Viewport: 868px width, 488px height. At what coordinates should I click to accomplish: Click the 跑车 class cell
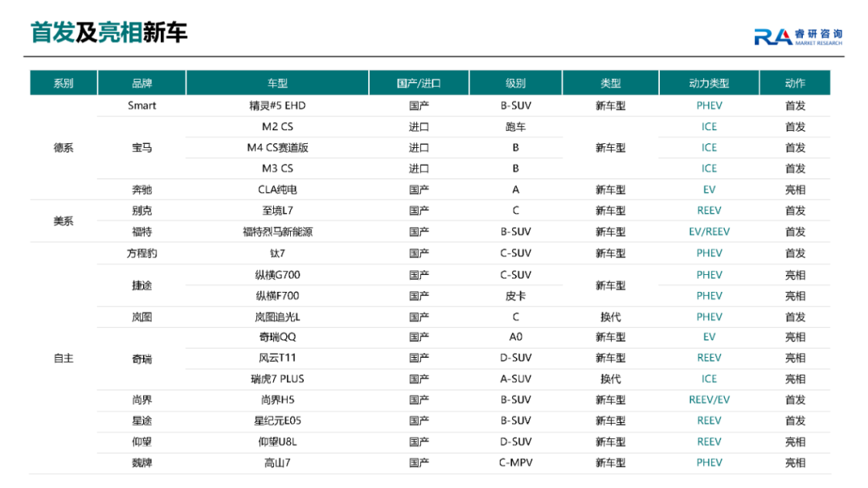[x=515, y=126]
